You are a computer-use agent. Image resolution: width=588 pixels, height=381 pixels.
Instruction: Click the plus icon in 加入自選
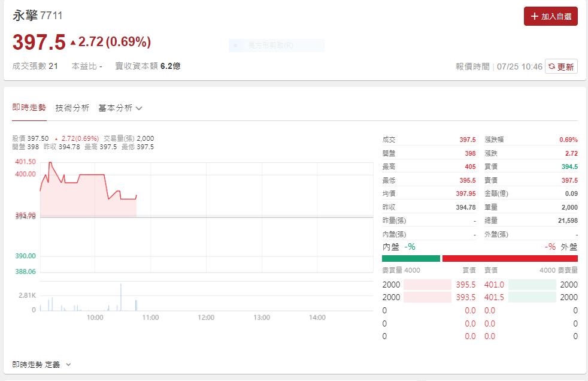click(535, 17)
